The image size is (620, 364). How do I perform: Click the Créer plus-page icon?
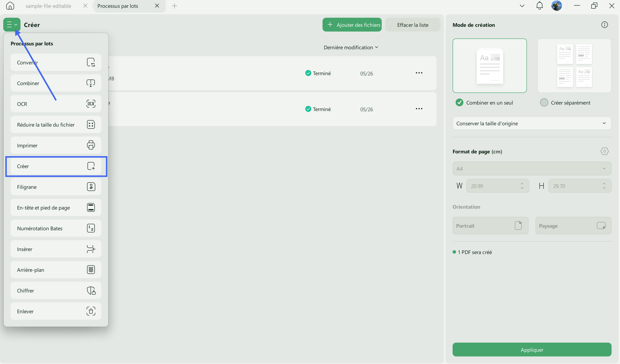pyautogui.click(x=91, y=166)
